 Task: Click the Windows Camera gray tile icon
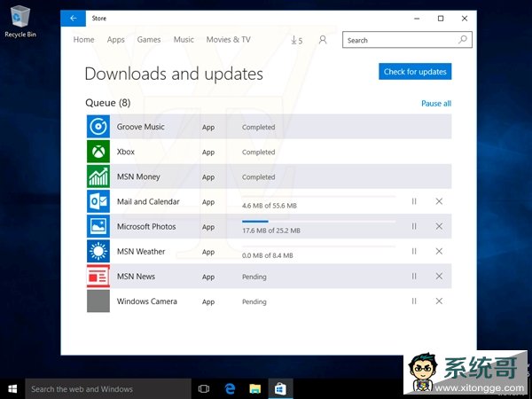point(98,301)
